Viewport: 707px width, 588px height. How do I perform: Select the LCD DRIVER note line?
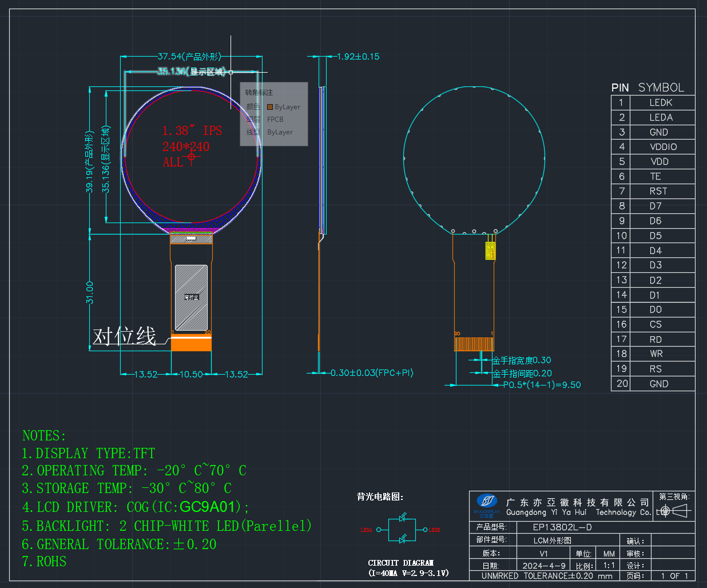[x=136, y=507]
